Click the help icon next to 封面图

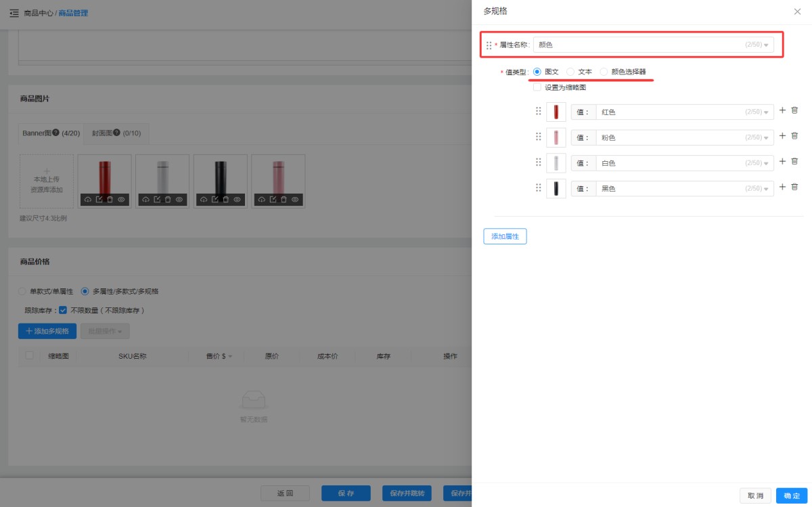click(117, 133)
